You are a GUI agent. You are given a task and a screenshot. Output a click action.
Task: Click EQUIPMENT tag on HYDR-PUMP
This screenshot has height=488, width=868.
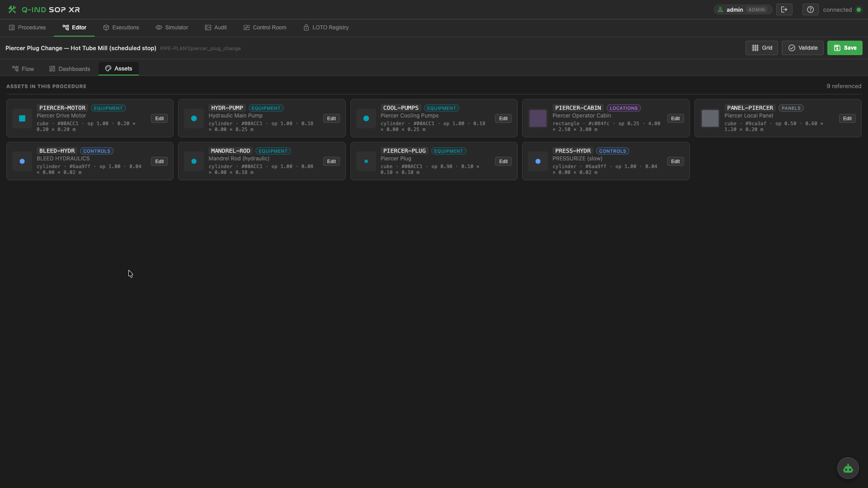pos(266,108)
